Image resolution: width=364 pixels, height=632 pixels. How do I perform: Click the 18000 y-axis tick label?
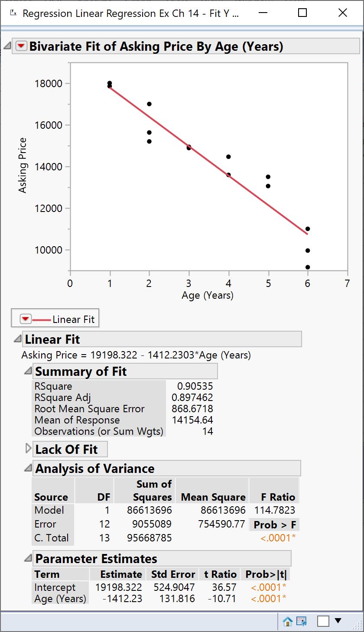pyautogui.click(x=49, y=84)
